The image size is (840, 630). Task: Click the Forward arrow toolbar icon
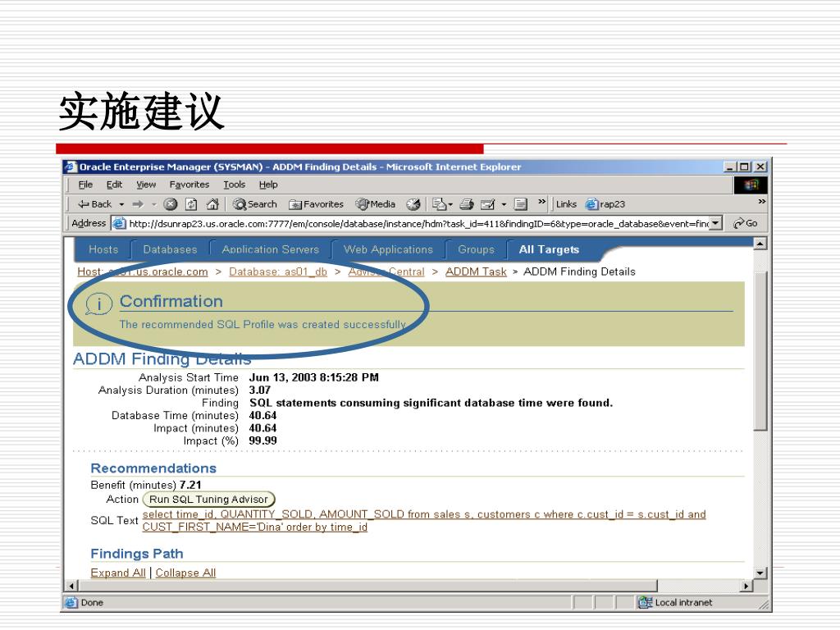[x=138, y=204]
